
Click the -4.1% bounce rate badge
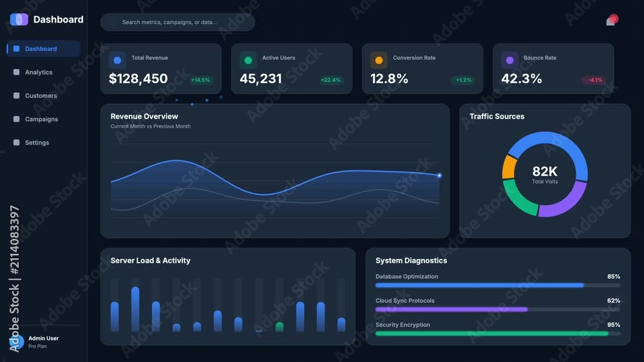pyautogui.click(x=594, y=80)
